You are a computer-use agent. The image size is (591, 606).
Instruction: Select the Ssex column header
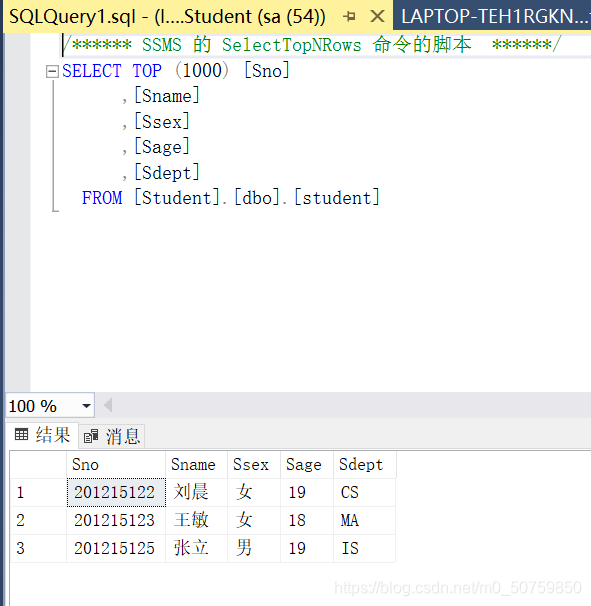(254, 465)
